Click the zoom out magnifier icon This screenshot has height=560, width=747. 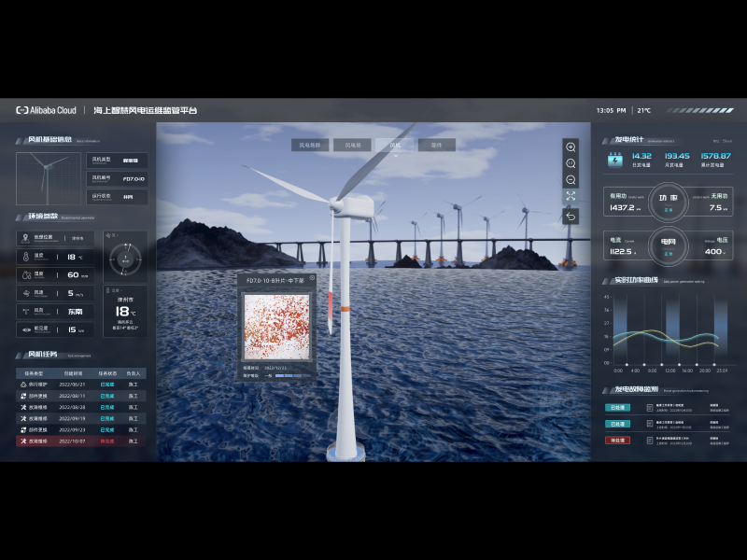pyautogui.click(x=571, y=180)
